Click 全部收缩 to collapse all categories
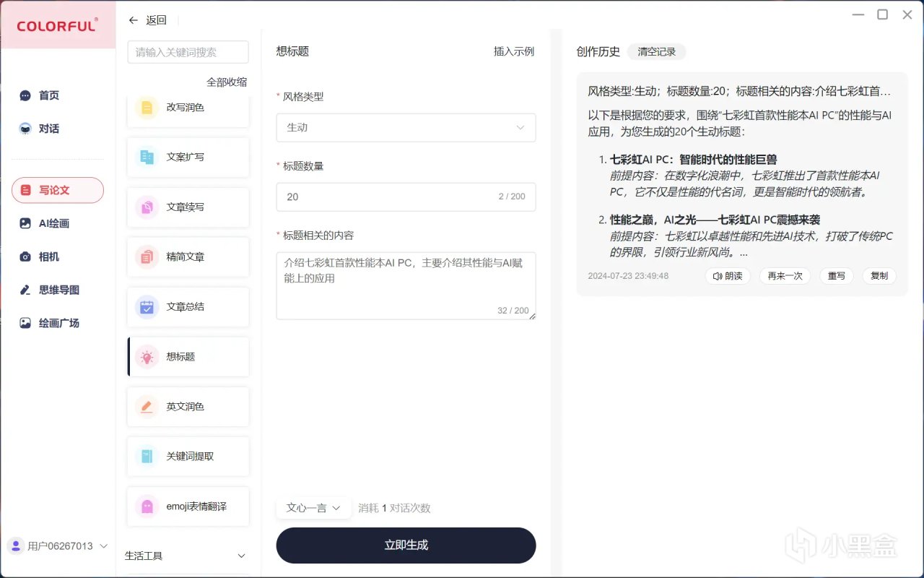 pos(227,82)
